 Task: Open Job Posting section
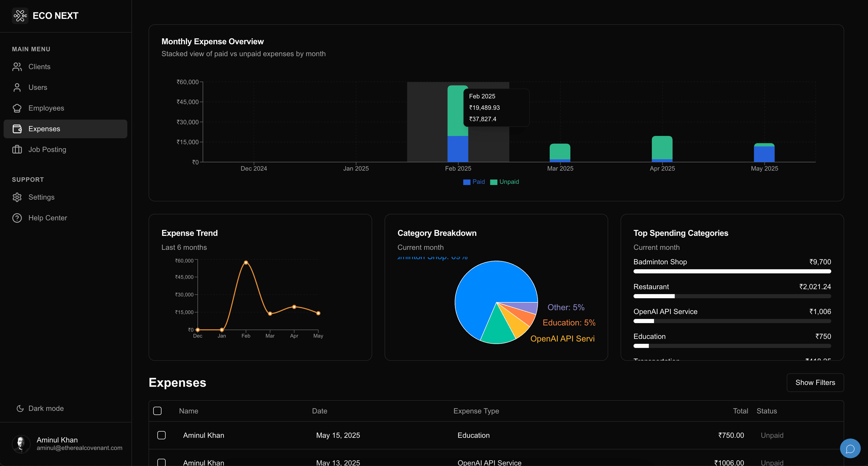[x=65, y=149]
